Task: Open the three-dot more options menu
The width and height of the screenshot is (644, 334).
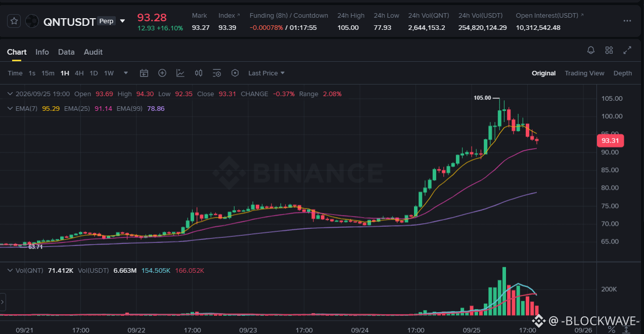Action: [627, 21]
